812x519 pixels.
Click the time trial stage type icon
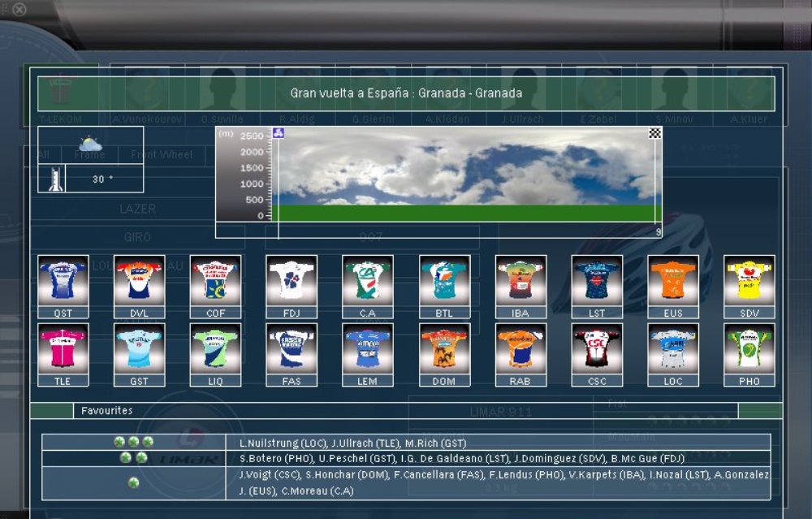pyautogui.click(x=51, y=179)
